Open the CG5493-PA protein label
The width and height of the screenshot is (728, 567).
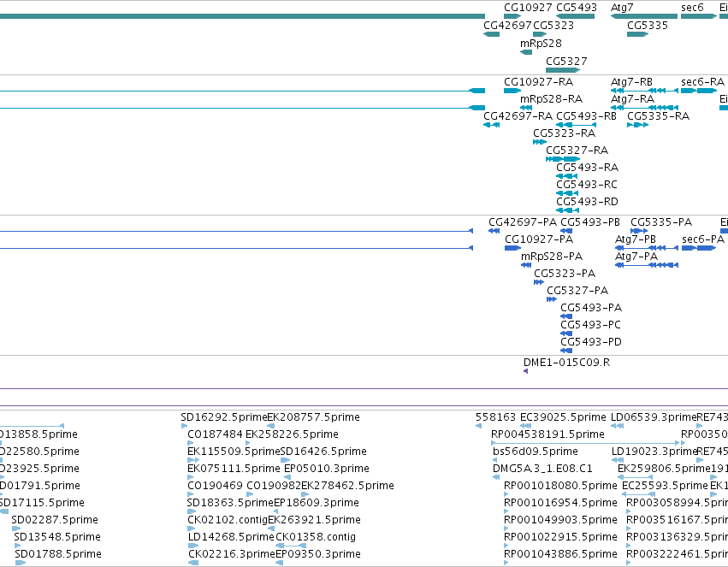tap(591, 309)
